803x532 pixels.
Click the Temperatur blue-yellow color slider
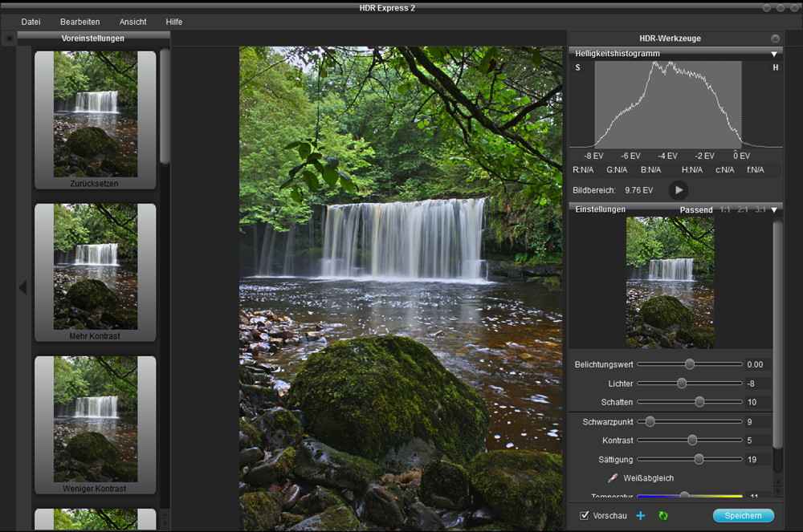689,496
